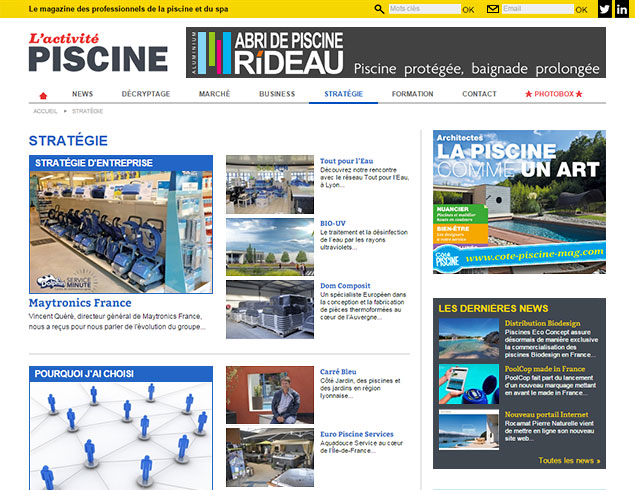
Task: Open the Twitter social icon
Action: coord(605,9)
